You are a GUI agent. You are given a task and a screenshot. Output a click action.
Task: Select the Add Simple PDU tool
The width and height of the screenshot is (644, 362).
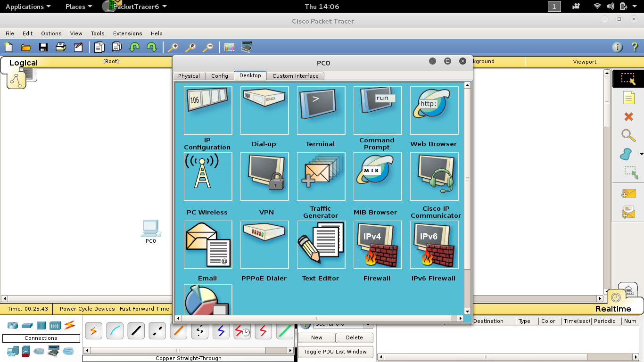tap(628, 193)
